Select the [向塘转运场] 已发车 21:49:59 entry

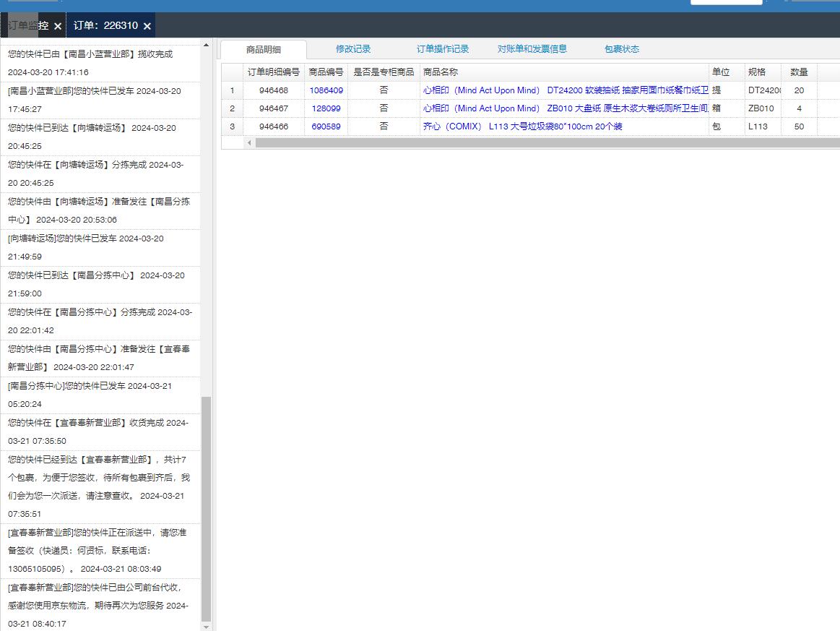[x=100, y=248]
